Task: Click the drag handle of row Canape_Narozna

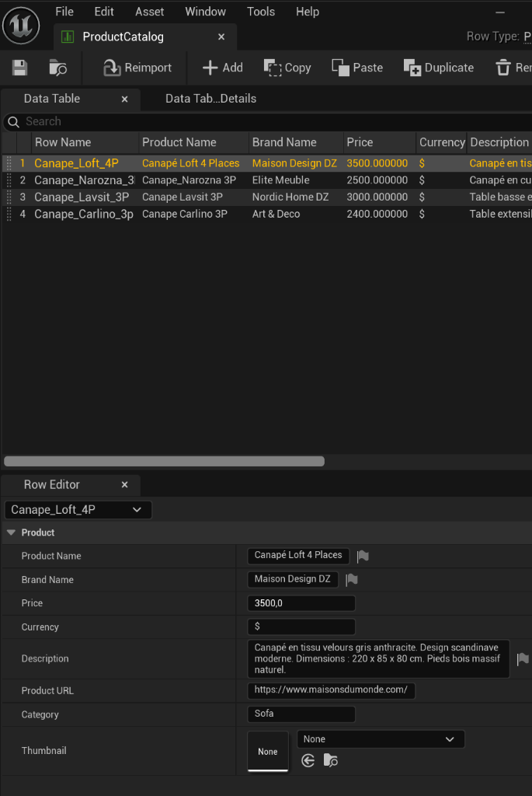Action: click(x=9, y=180)
